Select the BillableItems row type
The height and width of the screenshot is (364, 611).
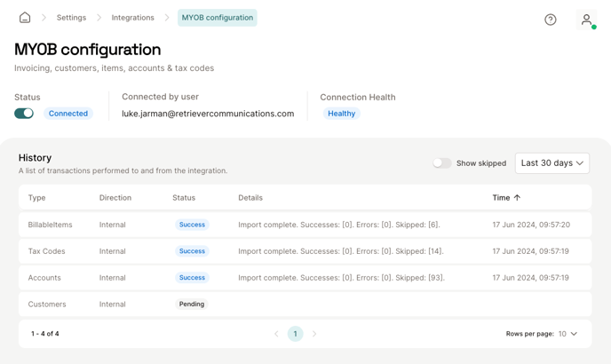51,225
